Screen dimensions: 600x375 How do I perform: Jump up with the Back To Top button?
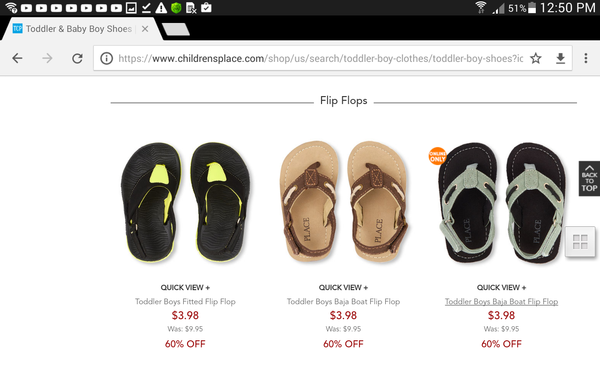coord(589,179)
